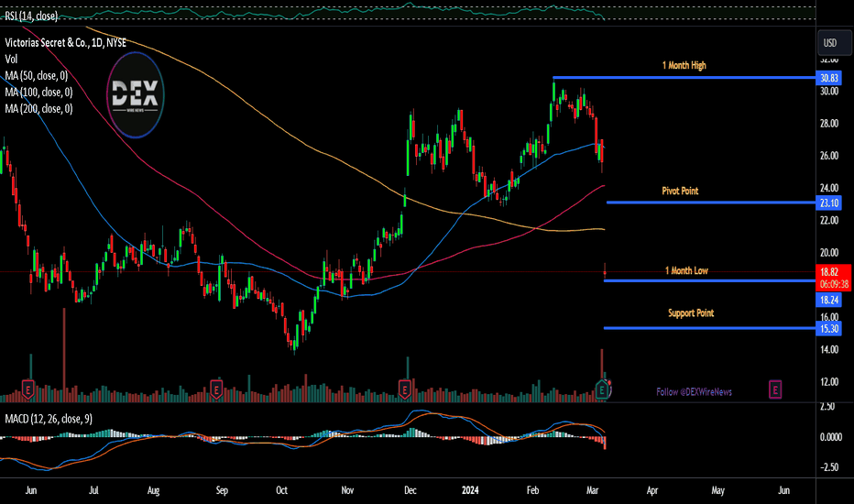Image resolution: width=854 pixels, height=504 pixels.
Task: Click the earnings E marker in late November
Action: pos(405,389)
